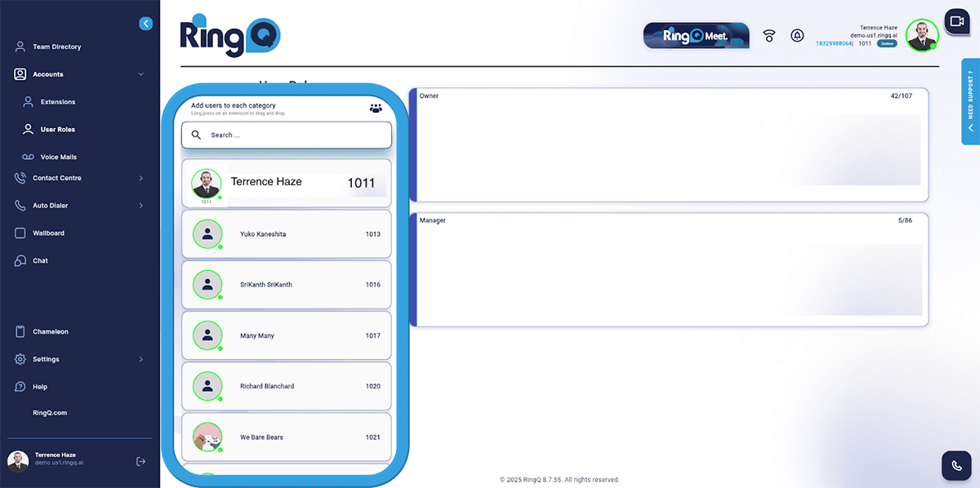Click the extension search input field
This screenshot has height=488, width=980.
(286, 135)
